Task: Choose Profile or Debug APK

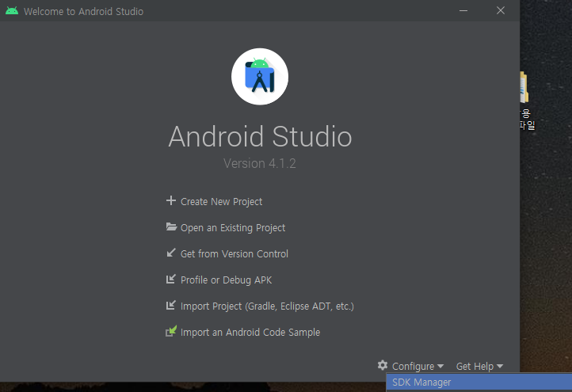Action: tap(226, 280)
